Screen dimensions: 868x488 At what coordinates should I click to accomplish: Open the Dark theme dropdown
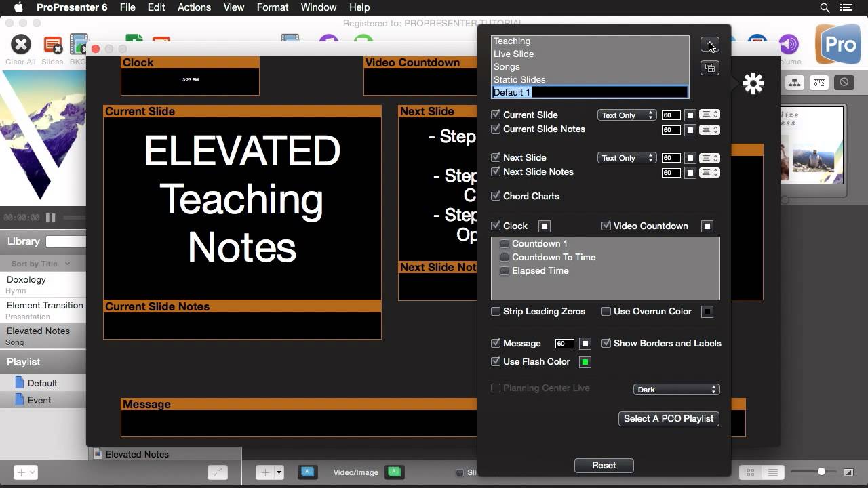pos(676,390)
